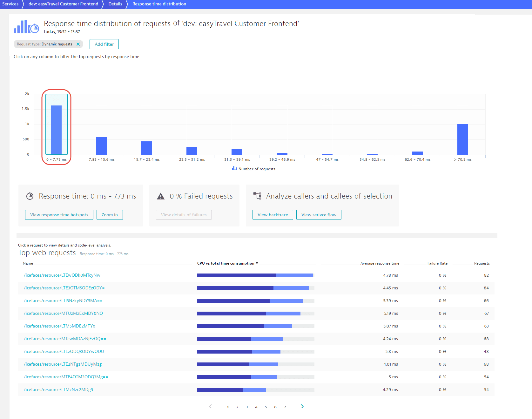This screenshot has width=532, height=419.
Task: Click the stopwatch icon next to Response time
Action: 30,196
